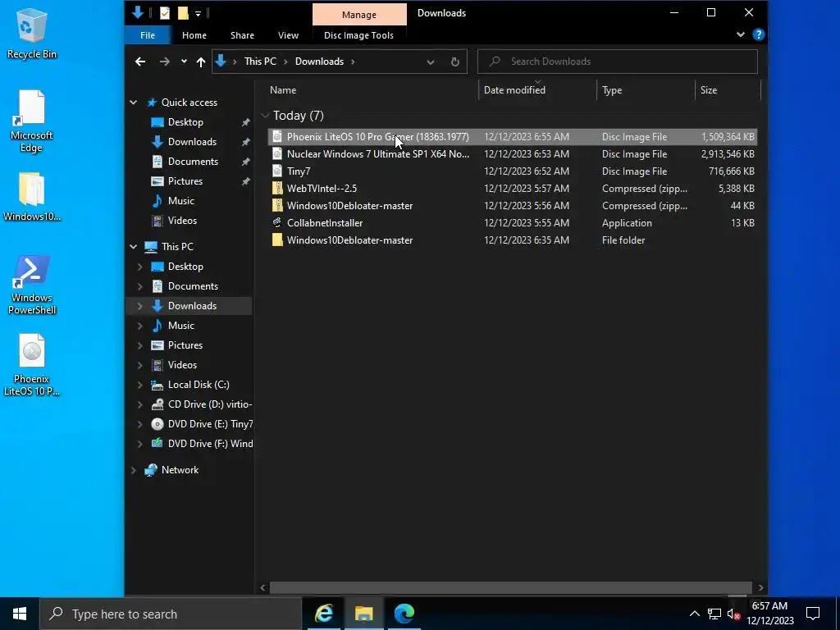Screen dimensions: 840x630
Task: Select the Windows10Debloater-master file folder row
Action: click(x=512, y=240)
